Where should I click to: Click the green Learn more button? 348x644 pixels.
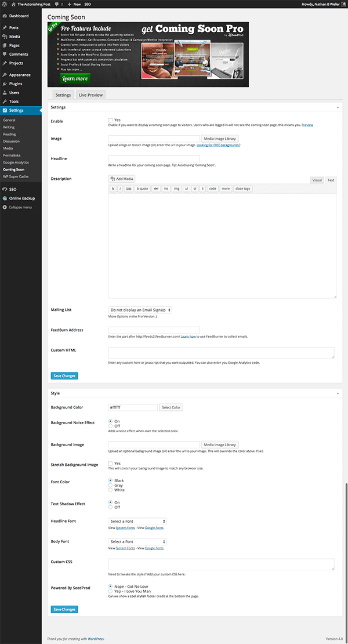pyautogui.click(x=75, y=78)
